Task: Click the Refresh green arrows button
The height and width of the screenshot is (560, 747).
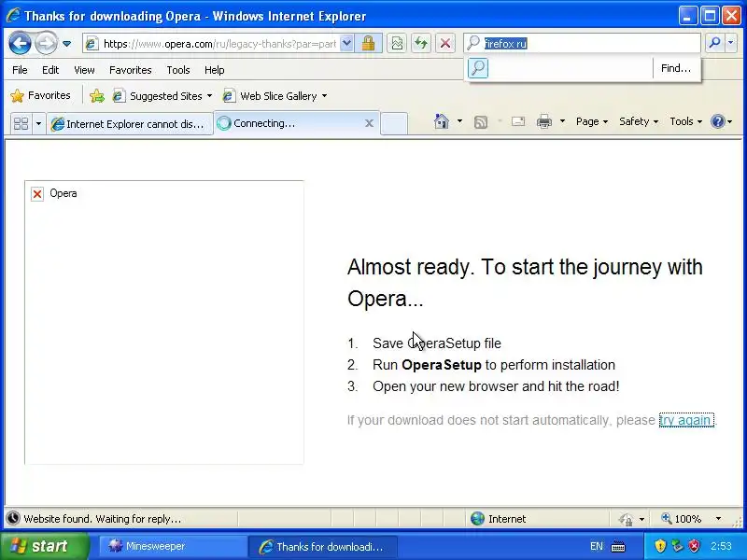Action: point(421,44)
